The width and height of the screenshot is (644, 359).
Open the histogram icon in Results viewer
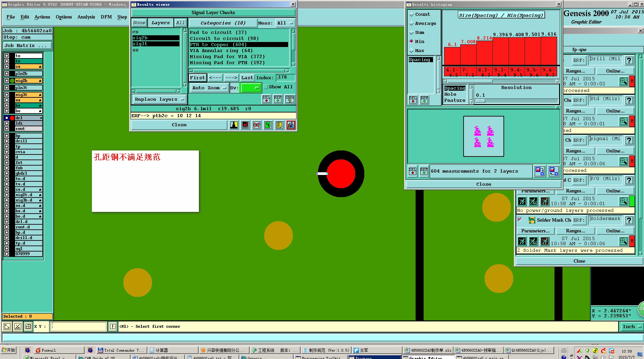pyautogui.click(x=291, y=125)
